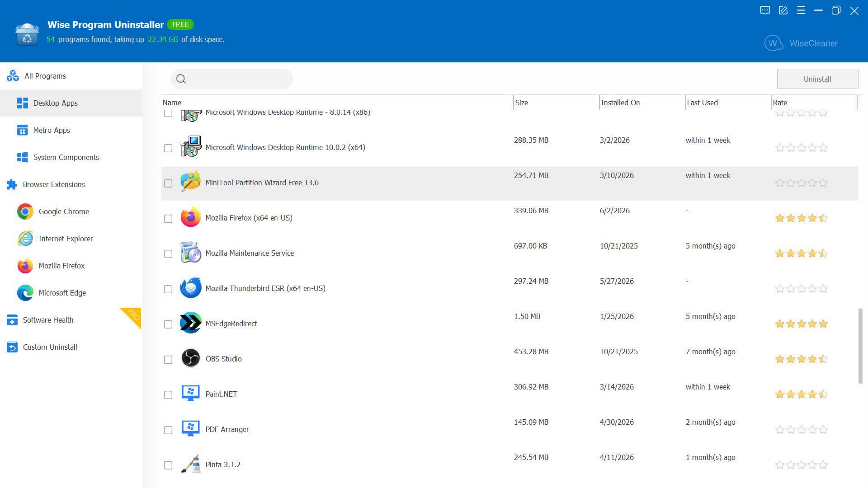
Task: Open System Components category
Action: 71,157
